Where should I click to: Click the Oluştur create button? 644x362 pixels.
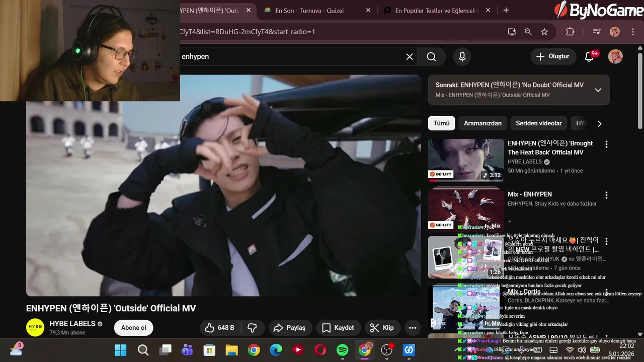click(x=553, y=57)
